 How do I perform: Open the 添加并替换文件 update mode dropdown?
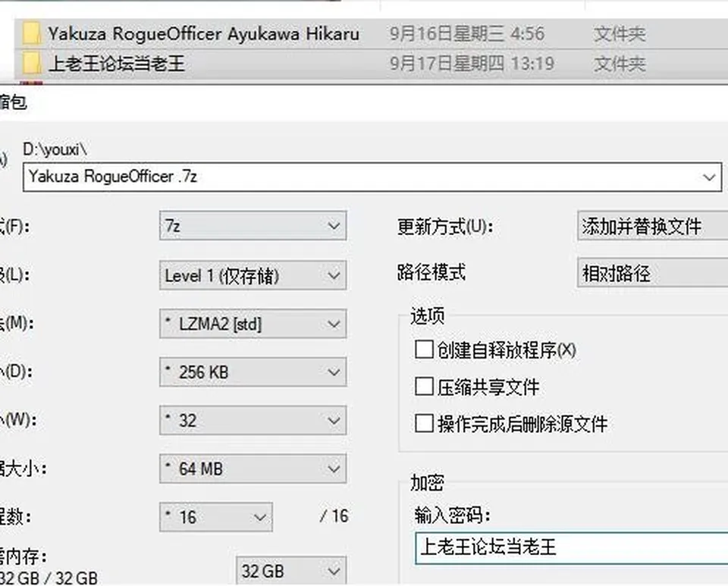653,226
